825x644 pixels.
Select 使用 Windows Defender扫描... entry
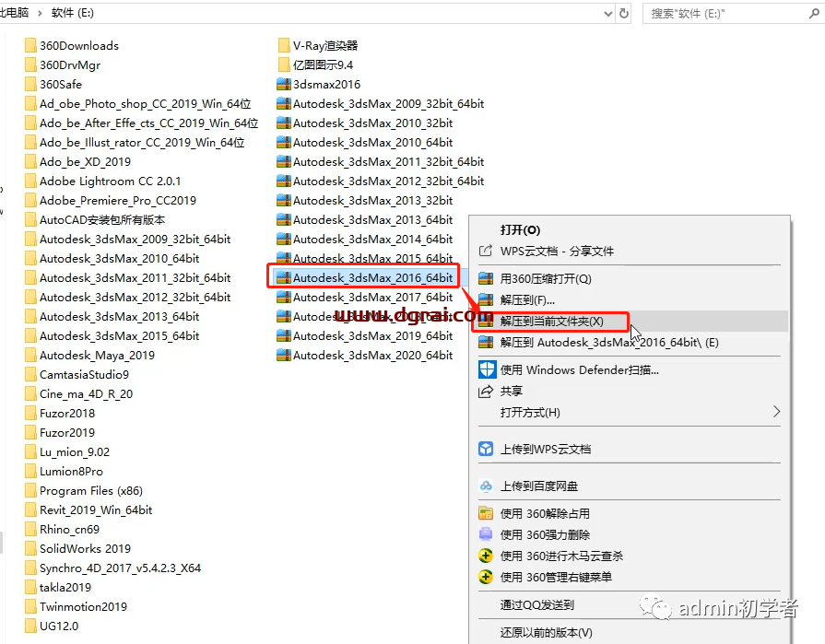[x=579, y=370]
